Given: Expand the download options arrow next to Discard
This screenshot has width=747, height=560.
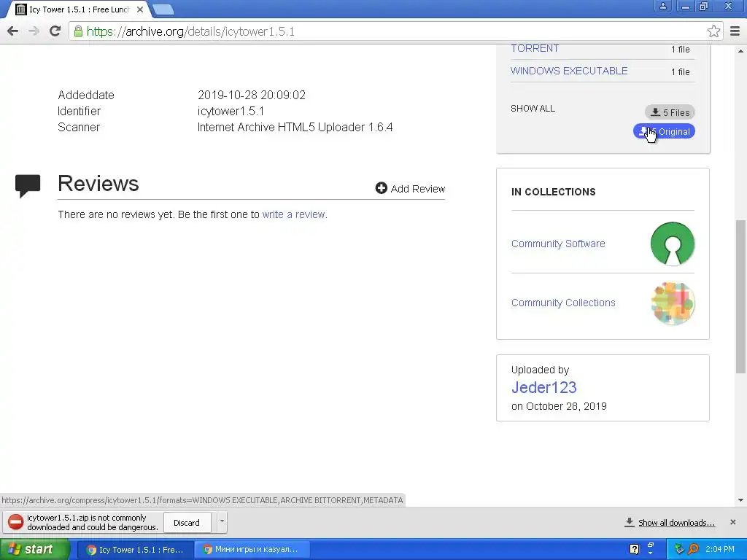Looking at the screenshot, I should (x=222, y=522).
